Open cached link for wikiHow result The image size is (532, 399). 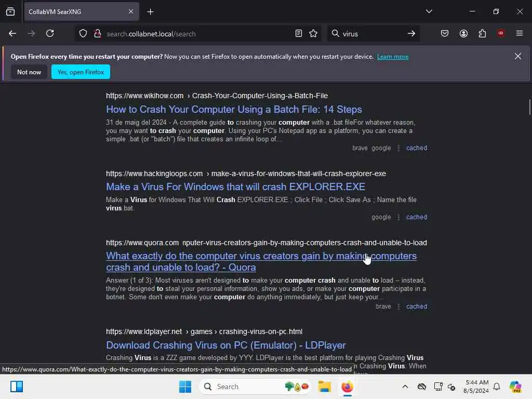pyautogui.click(x=417, y=148)
